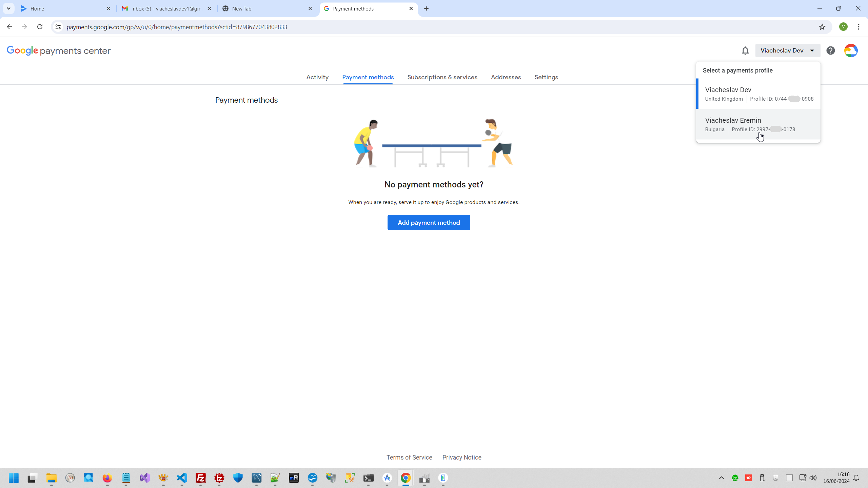Click the URL address bar
The image size is (868, 488).
tap(407, 27)
